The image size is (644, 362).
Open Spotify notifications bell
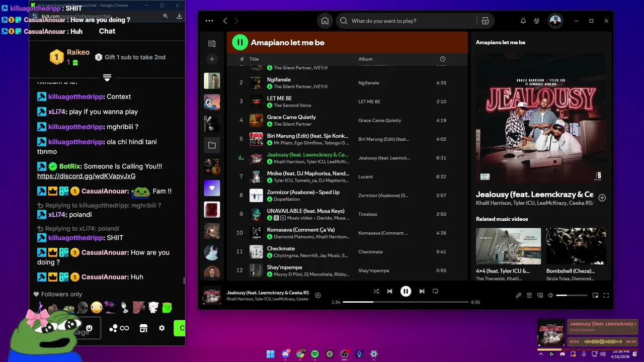523,21
